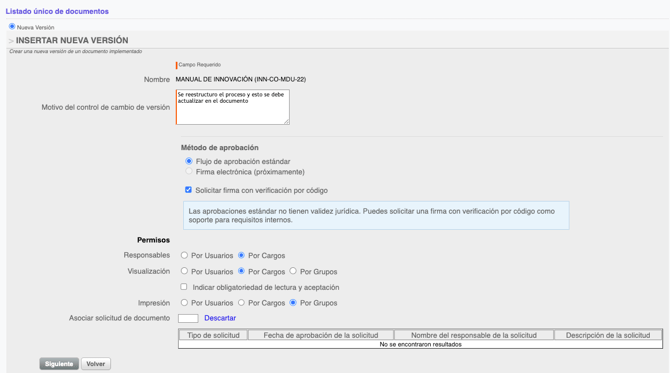Click the Tipo de solicitud column header

point(213,335)
